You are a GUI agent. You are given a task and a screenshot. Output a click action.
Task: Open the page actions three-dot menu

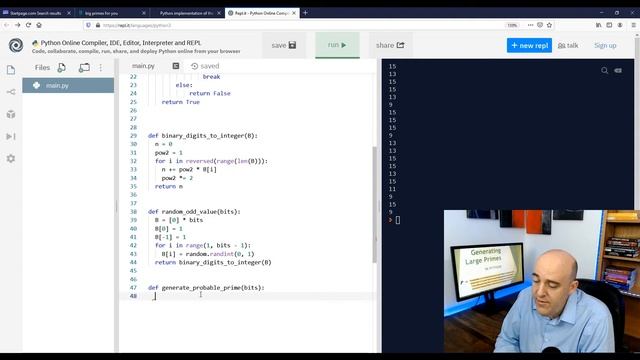(530, 25)
